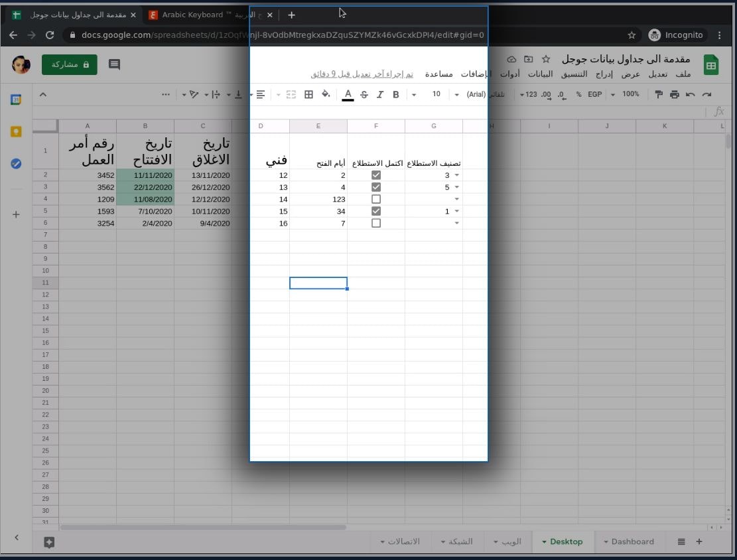Click the move to folder icon
This screenshot has width=737, height=560.
(528, 59)
